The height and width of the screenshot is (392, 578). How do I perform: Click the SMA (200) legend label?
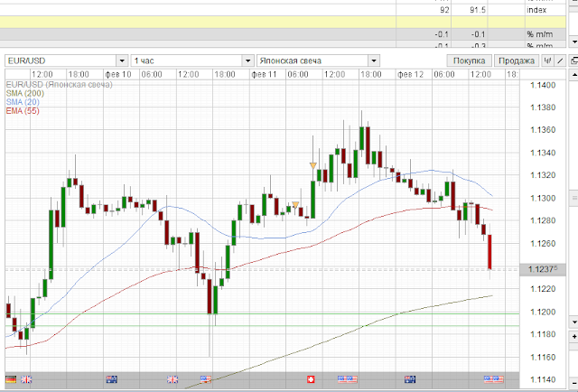(24, 93)
